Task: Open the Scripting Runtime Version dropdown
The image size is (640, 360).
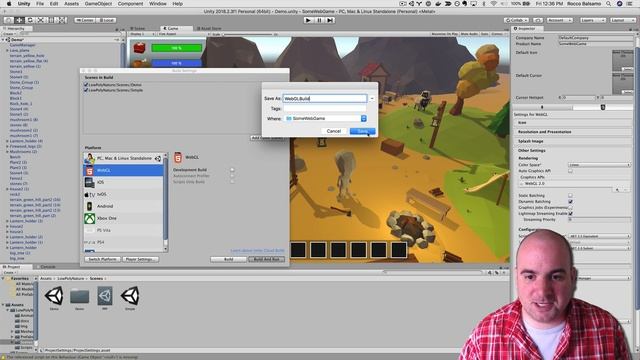Action: 599,236
